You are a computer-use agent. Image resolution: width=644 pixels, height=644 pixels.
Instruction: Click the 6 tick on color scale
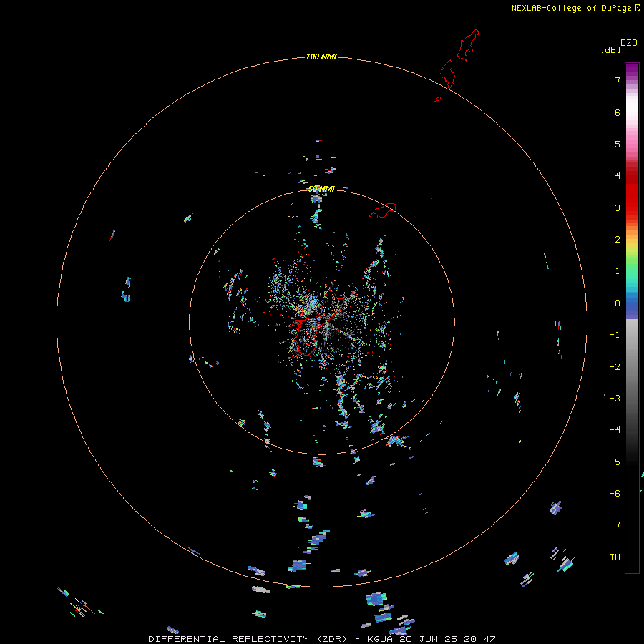[618, 112]
